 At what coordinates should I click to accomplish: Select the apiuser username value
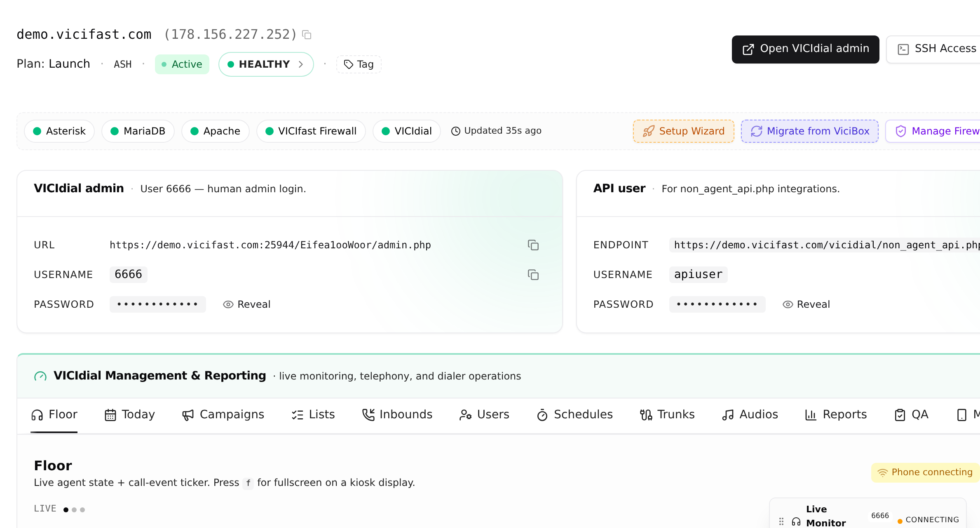click(698, 275)
